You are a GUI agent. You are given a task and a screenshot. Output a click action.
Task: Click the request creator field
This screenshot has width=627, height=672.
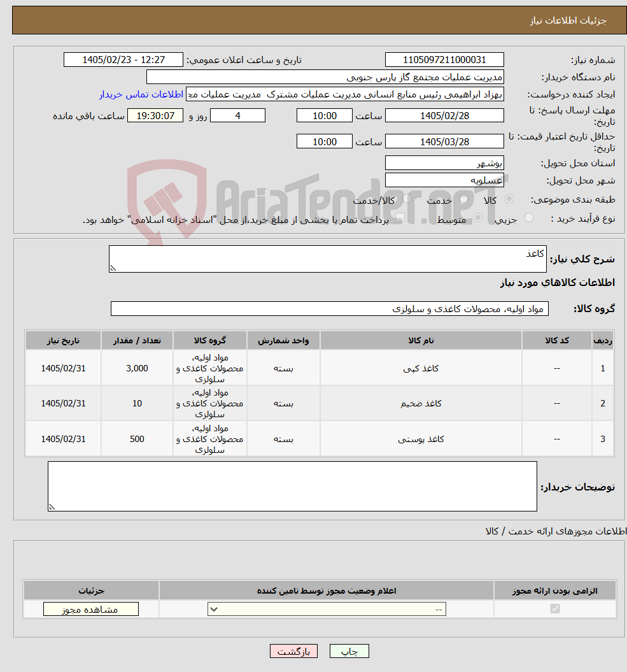[345, 94]
